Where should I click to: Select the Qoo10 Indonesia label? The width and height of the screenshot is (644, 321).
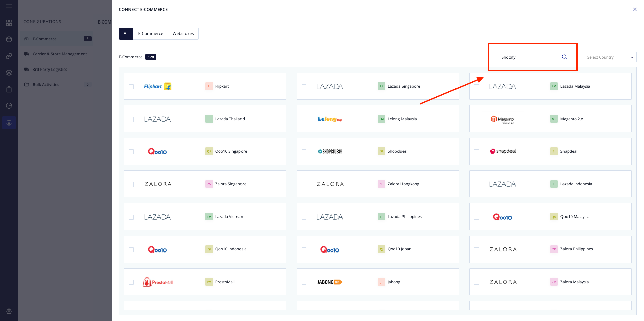[231, 249]
